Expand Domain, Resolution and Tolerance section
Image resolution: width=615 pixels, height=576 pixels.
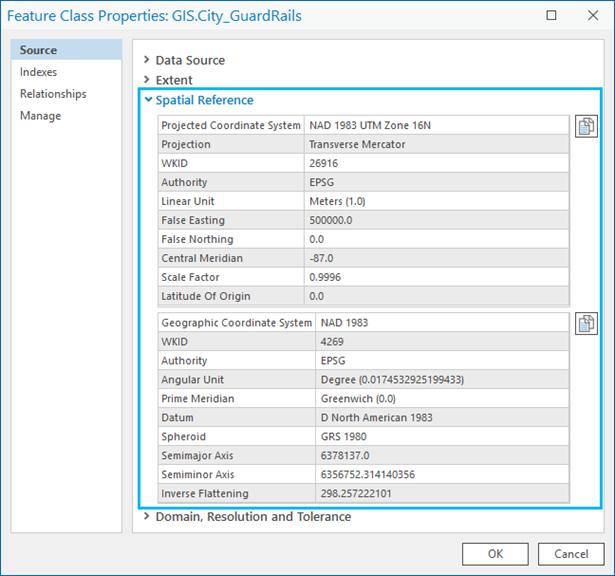coord(252,517)
